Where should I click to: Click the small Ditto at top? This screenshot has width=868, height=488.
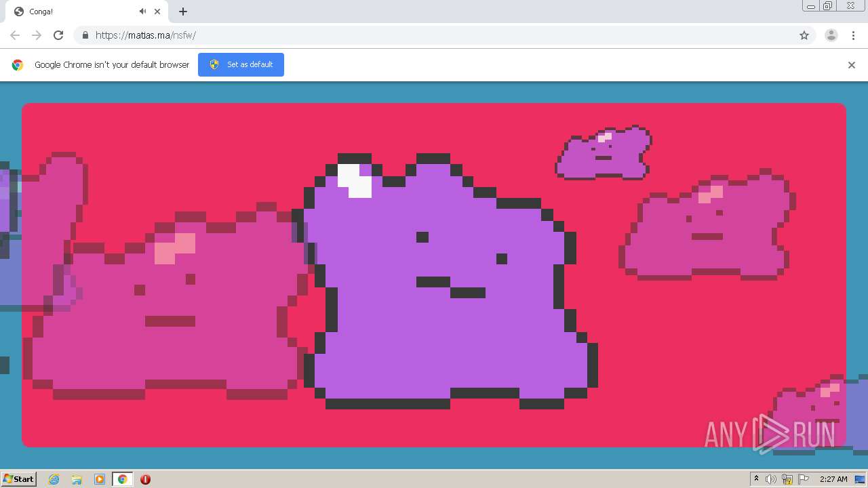(604, 152)
